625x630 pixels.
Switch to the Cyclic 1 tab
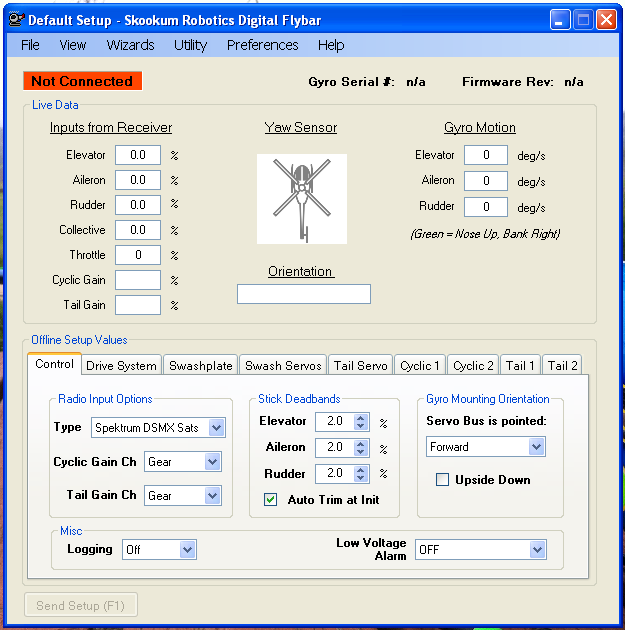pos(420,366)
